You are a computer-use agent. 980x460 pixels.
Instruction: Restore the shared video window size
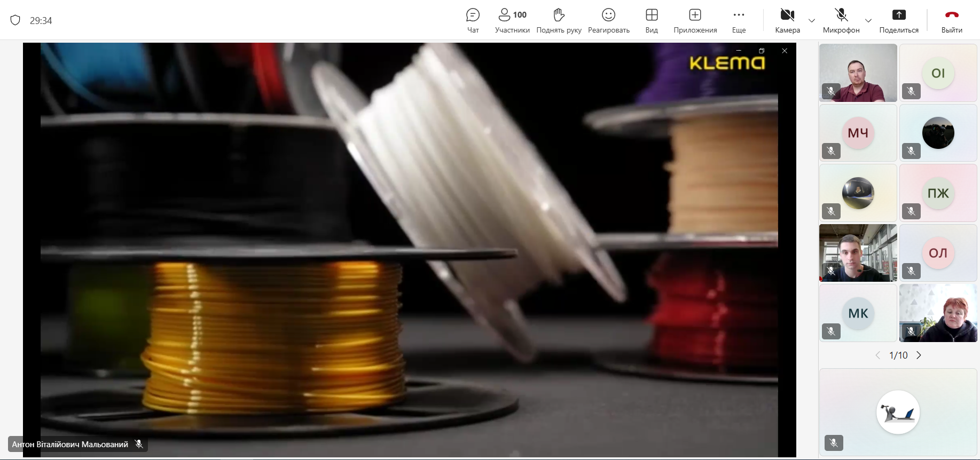click(x=762, y=51)
